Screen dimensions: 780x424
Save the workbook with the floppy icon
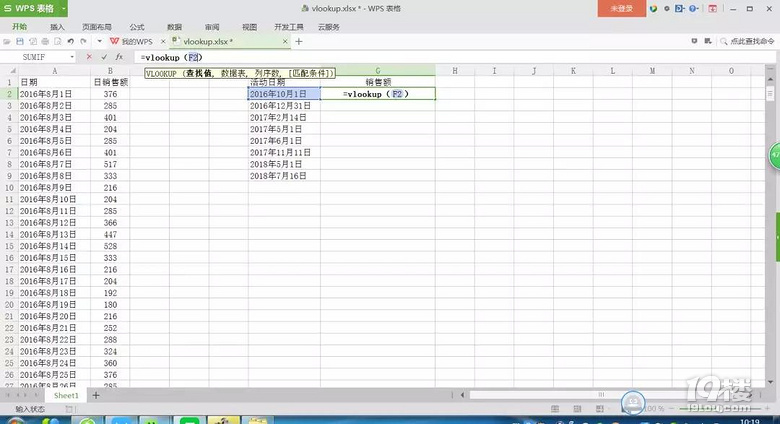(20, 42)
